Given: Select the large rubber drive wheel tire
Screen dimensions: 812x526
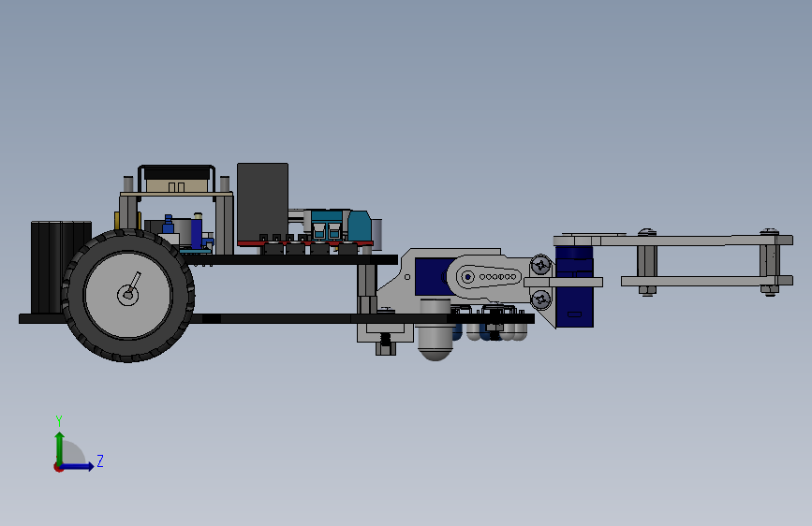Looking at the screenshot, I should (x=127, y=296).
